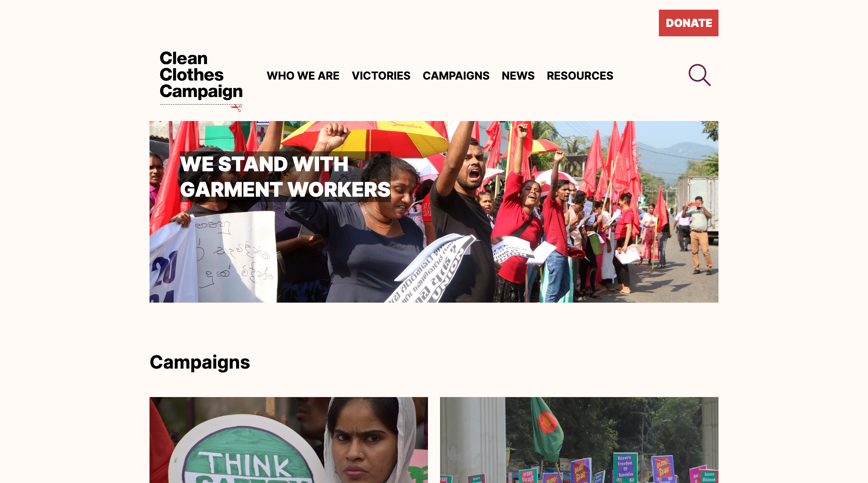The width and height of the screenshot is (868, 483).
Task: Open the garment workers protest hero image
Action: coord(434,212)
